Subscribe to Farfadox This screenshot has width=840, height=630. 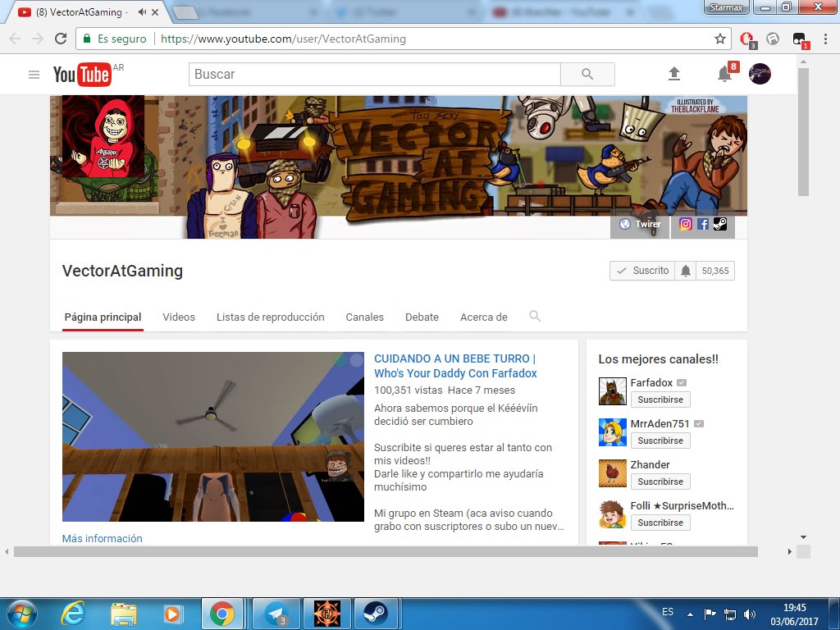tap(660, 399)
